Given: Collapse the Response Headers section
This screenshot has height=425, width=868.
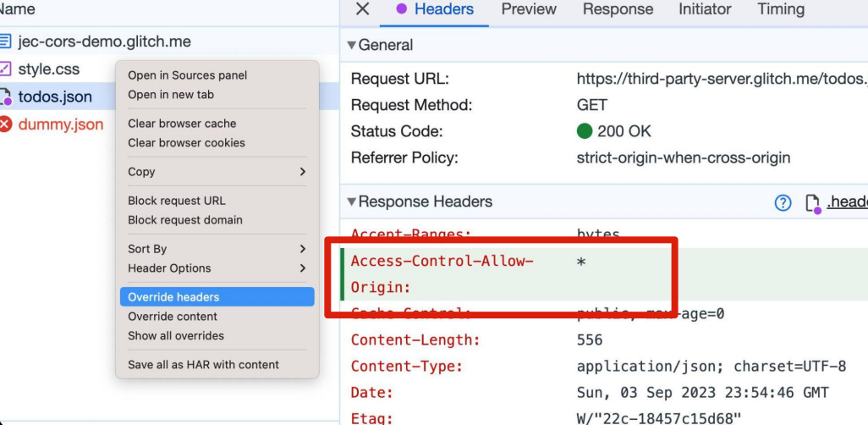Looking at the screenshot, I should pyautogui.click(x=352, y=202).
